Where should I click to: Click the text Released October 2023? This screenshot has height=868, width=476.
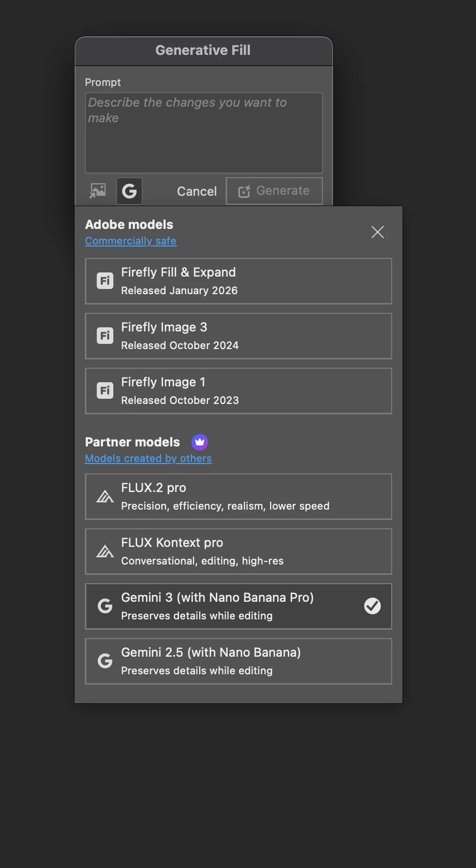[180, 400]
